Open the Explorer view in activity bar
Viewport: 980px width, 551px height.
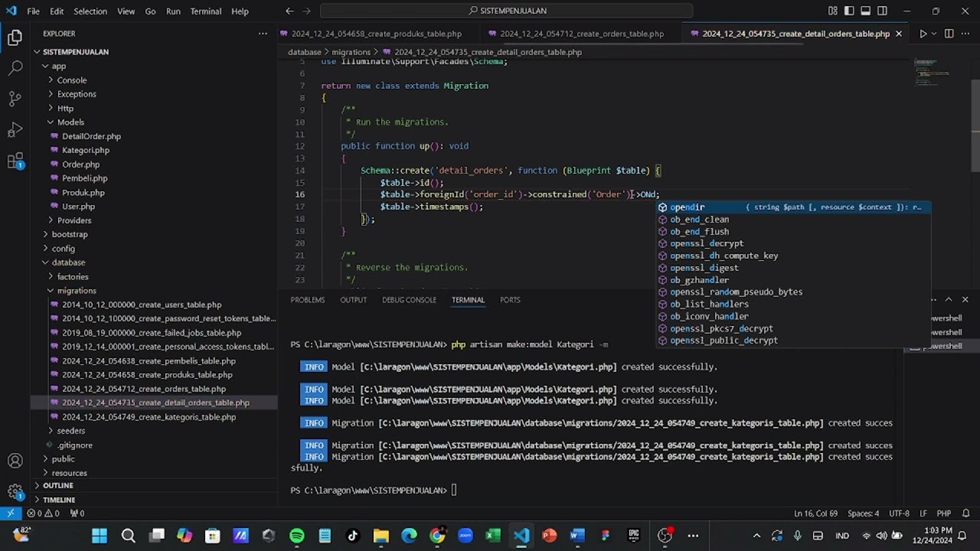(x=15, y=37)
